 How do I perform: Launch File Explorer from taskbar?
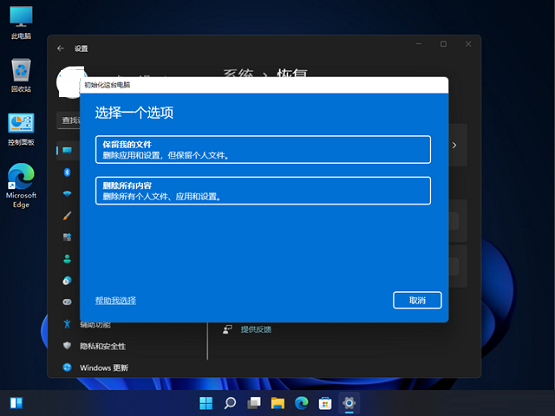(x=278, y=403)
